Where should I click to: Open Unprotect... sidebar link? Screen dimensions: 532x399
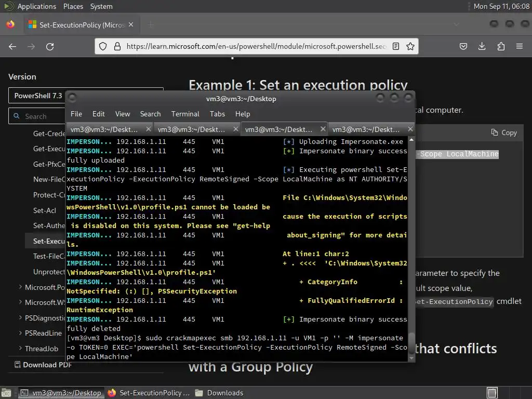[49, 272]
